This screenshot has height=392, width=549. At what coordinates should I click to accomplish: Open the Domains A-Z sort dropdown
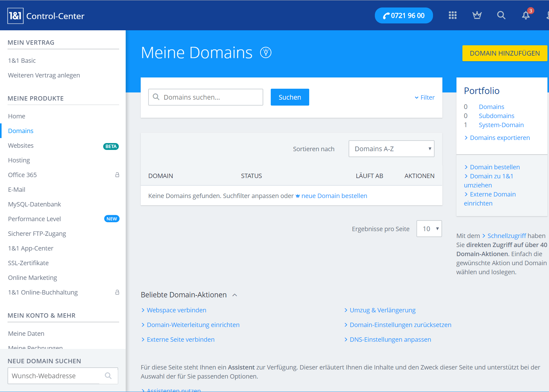[x=391, y=149]
